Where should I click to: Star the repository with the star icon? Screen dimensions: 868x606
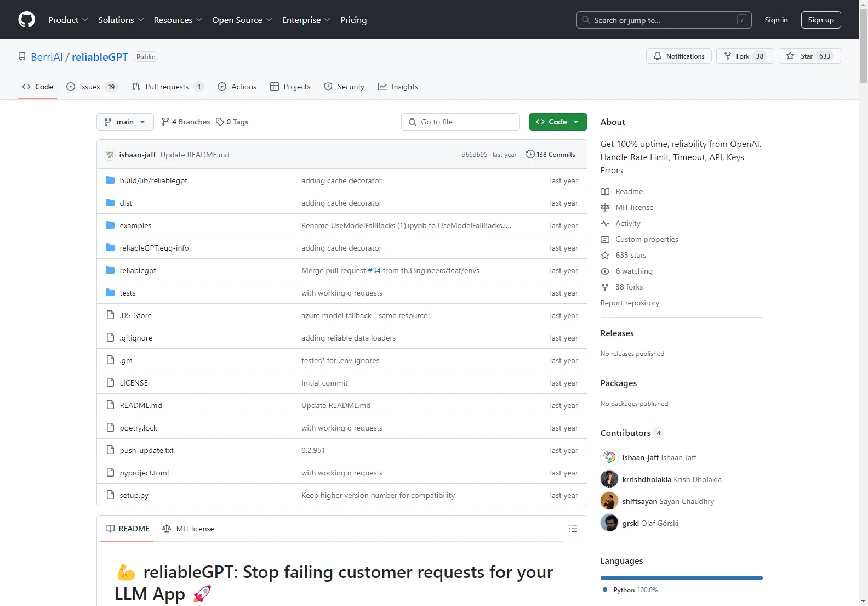pyautogui.click(x=790, y=56)
